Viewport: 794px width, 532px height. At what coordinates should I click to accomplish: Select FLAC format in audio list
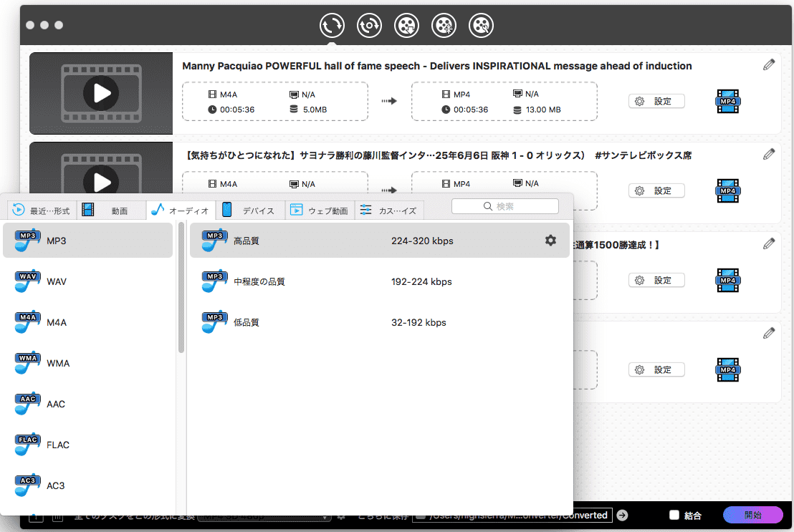pos(87,445)
